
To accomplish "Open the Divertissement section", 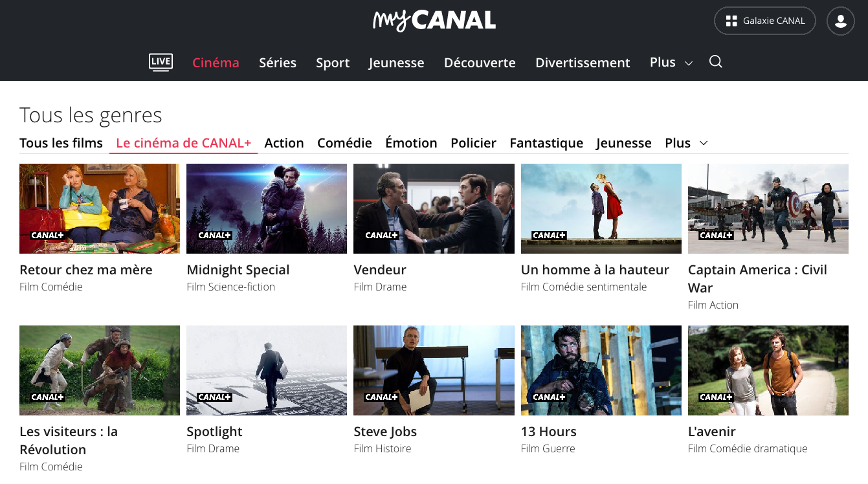I will (x=583, y=63).
